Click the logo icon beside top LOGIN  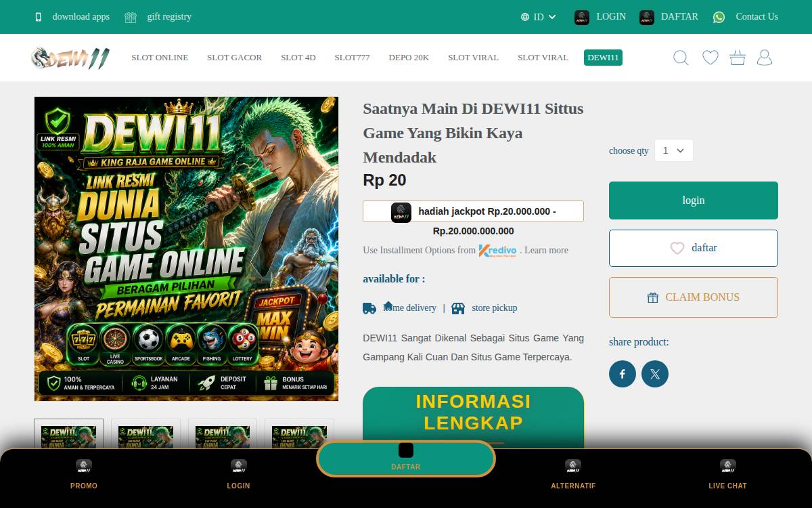click(582, 17)
